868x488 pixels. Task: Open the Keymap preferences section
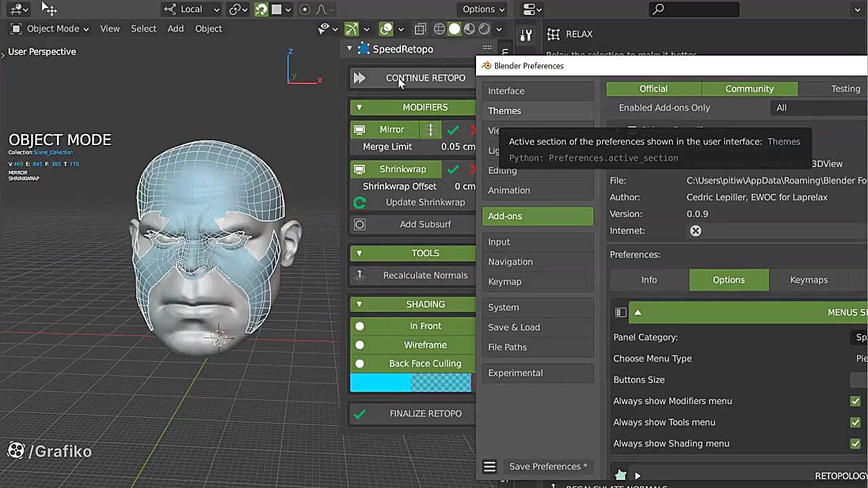pyautogui.click(x=538, y=281)
